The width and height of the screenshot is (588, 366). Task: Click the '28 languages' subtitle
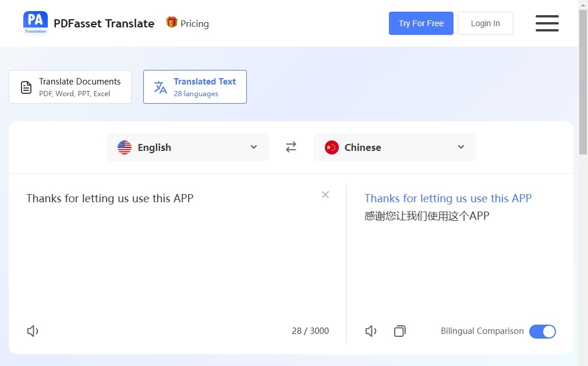(x=196, y=94)
